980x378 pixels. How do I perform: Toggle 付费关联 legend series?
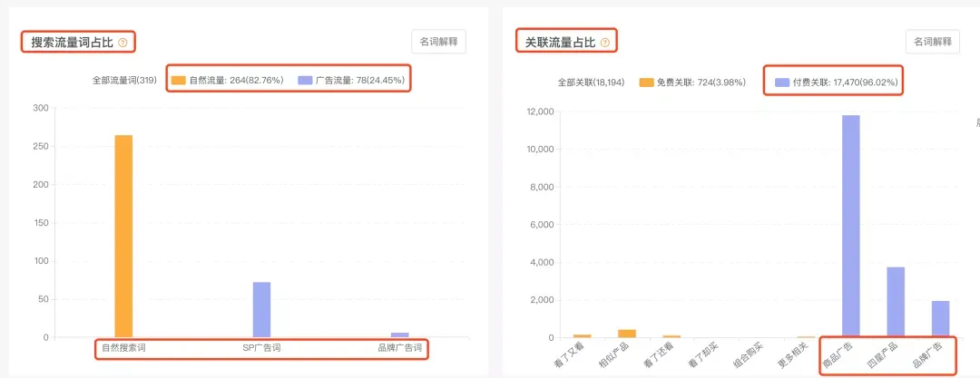pos(837,82)
